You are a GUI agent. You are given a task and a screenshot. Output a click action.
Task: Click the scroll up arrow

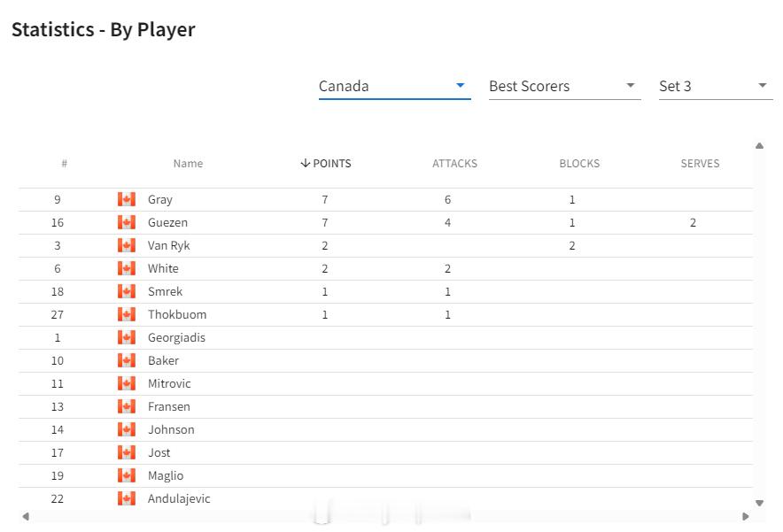(760, 146)
